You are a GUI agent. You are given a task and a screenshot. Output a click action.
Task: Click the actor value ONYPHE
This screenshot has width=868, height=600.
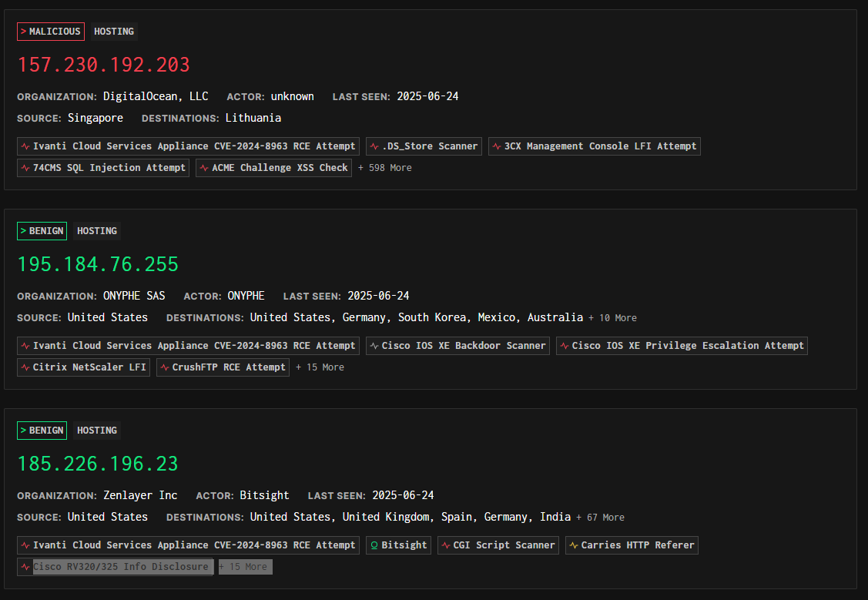246,296
